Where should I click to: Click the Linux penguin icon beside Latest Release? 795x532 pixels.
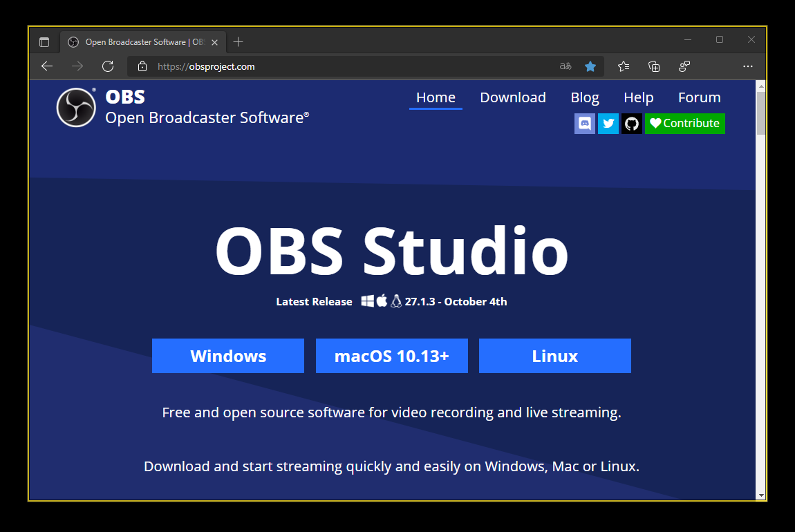(x=396, y=301)
